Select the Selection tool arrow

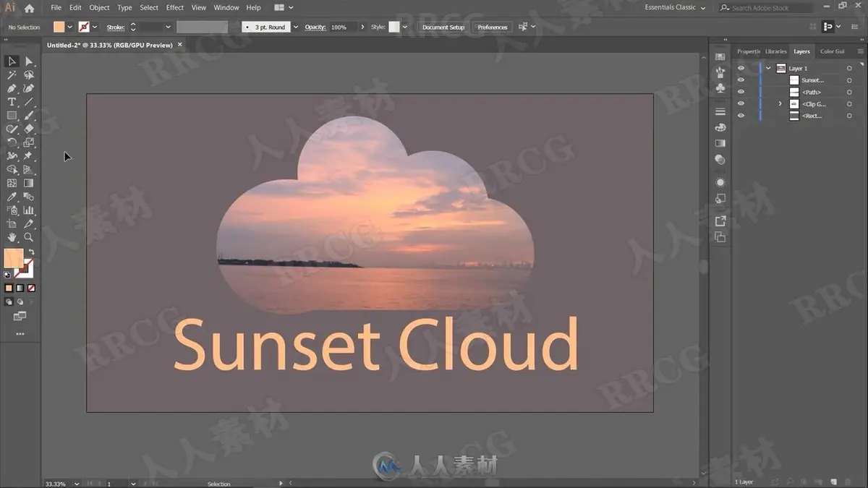pos(12,61)
